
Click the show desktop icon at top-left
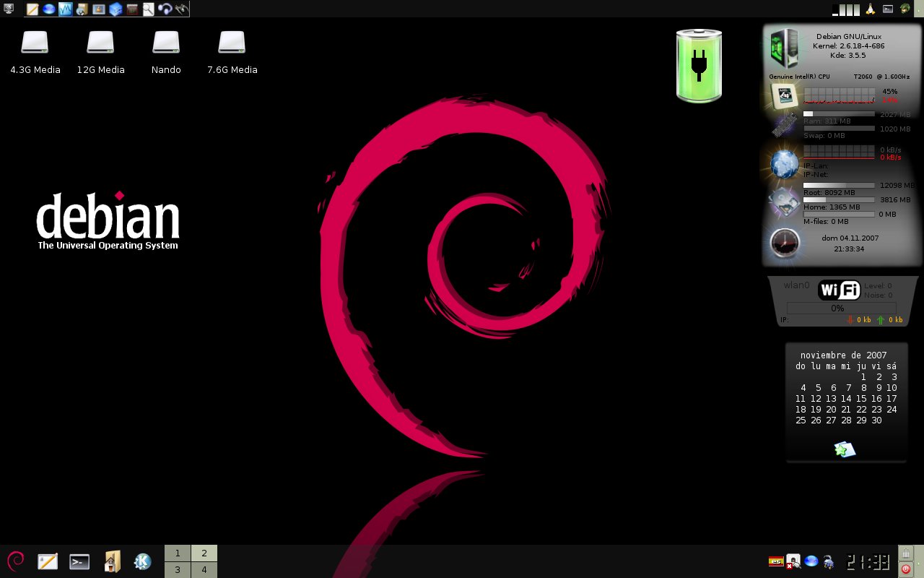[x=9, y=9]
